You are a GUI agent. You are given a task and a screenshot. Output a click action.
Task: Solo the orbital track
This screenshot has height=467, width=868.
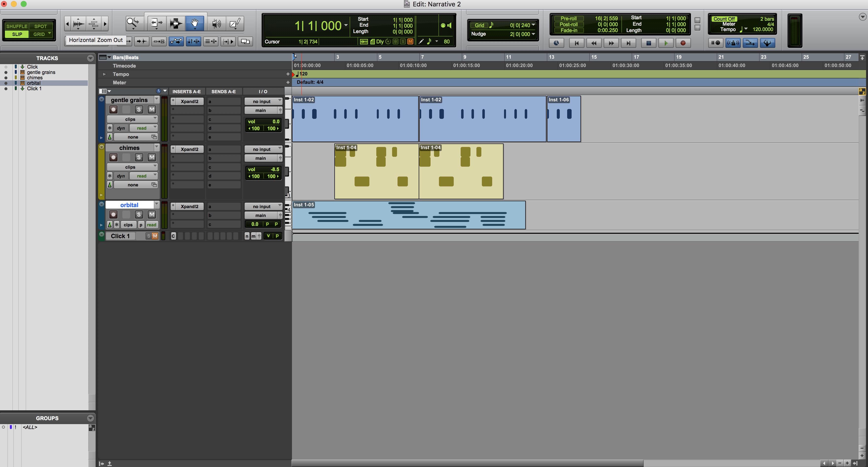pos(139,215)
